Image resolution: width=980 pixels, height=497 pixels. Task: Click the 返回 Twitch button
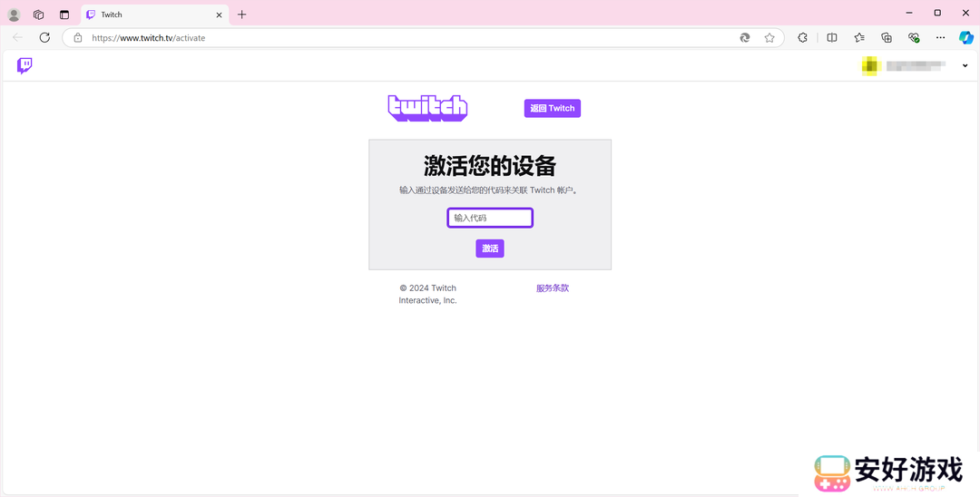coord(552,108)
